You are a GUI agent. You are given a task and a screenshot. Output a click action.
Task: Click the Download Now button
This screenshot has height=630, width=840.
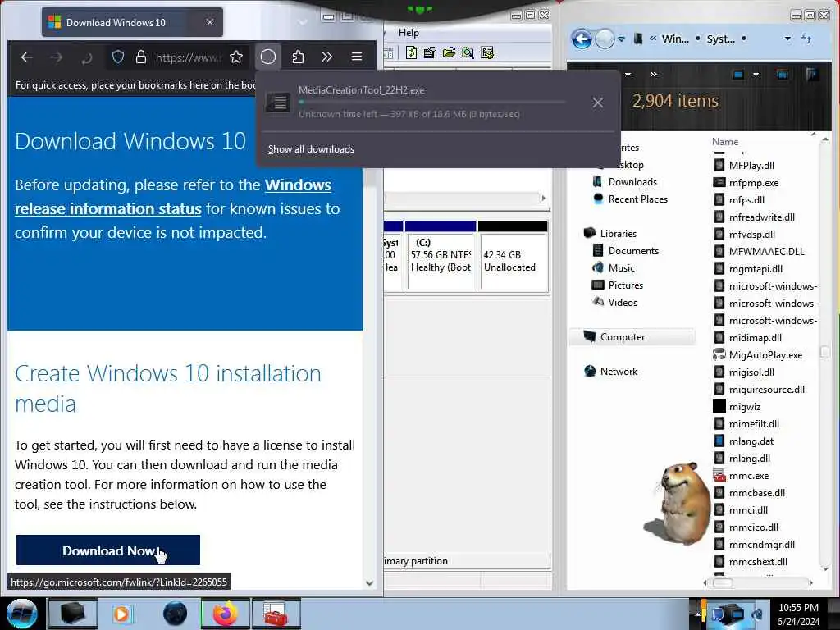(108, 550)
